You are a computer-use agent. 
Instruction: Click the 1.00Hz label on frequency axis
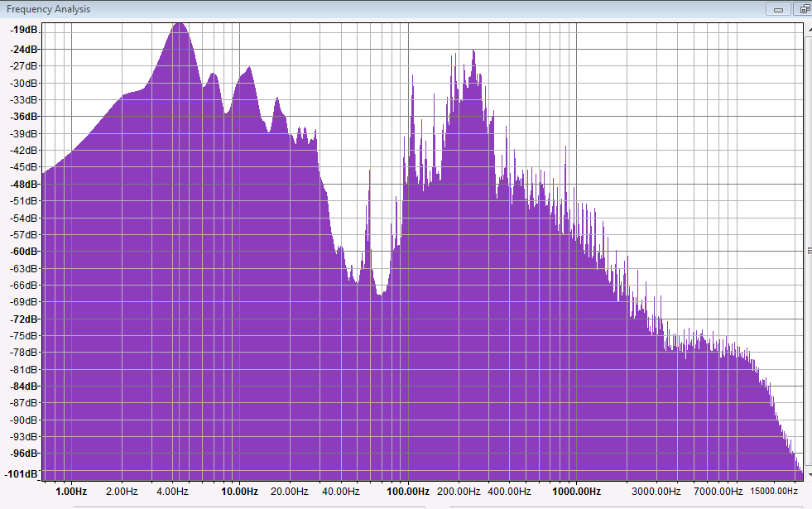click(70, 491)
